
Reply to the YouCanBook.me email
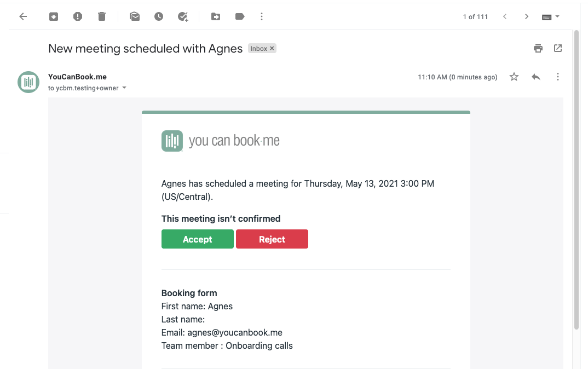(x=535, y=77)
